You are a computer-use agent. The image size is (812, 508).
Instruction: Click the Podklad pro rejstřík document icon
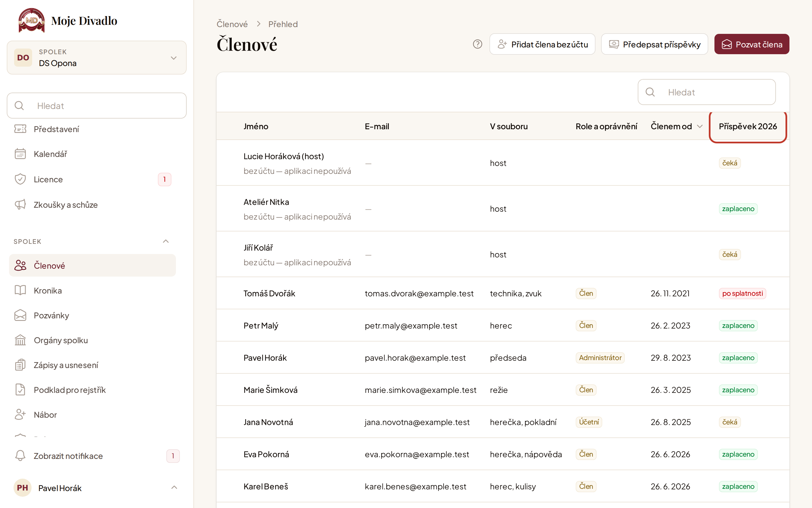20,390
